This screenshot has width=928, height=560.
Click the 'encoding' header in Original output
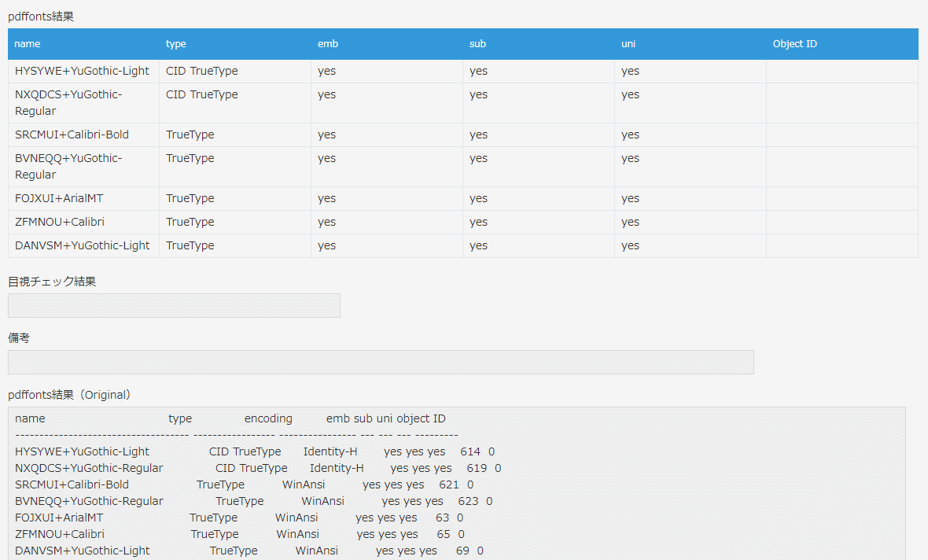pos(268,418)
